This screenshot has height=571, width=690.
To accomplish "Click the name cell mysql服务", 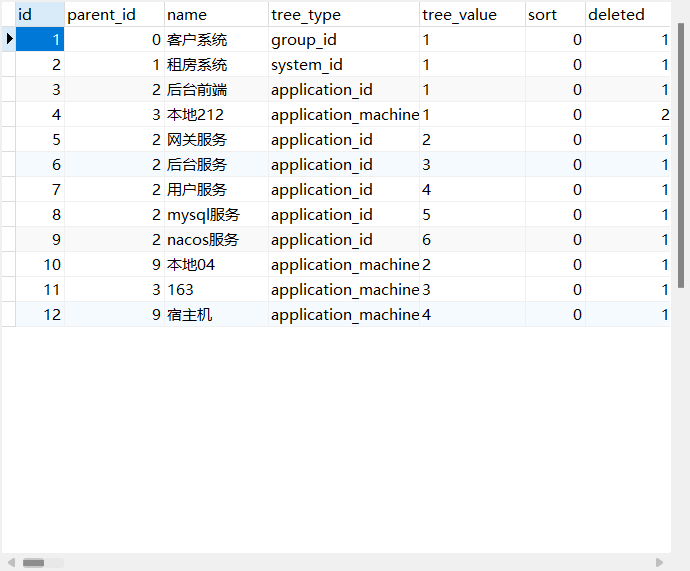I will point(216,215).
